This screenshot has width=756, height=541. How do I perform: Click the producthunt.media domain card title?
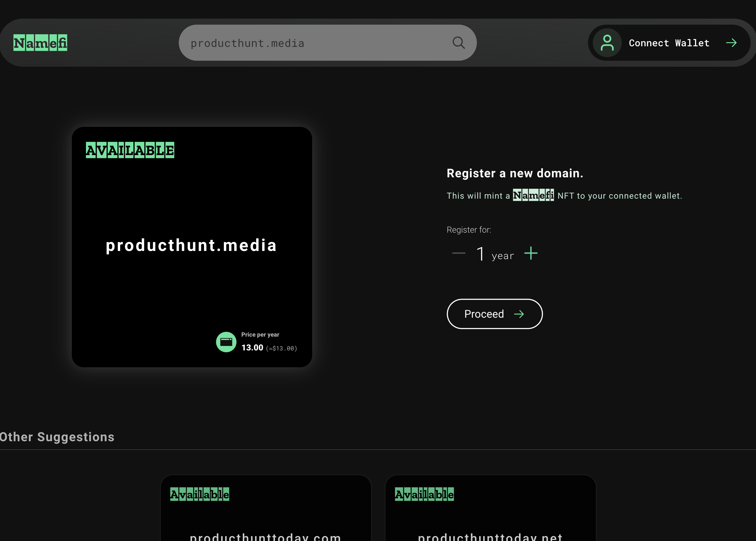coord(191,245)
